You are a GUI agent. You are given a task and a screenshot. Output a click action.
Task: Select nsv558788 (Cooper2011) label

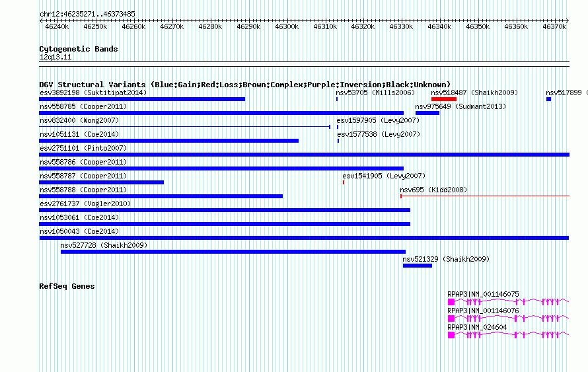83,190
